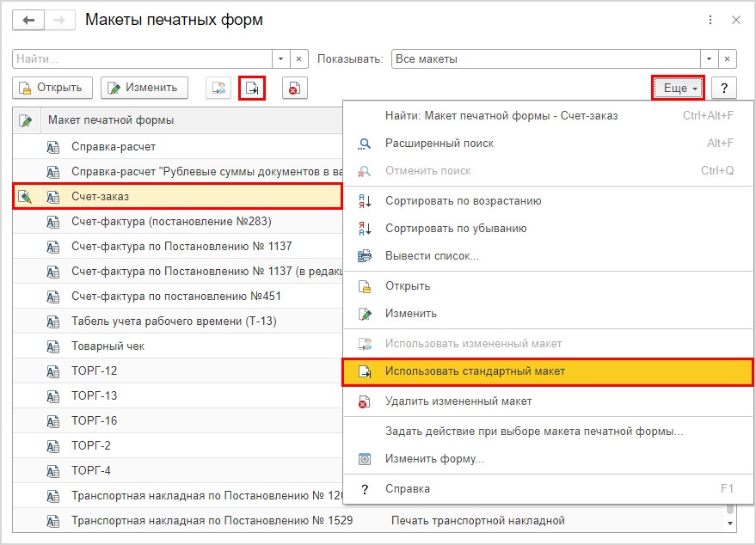Choose Изменить in the Еще menu
This screenshot has width=756, height=545.
[548, 314]
